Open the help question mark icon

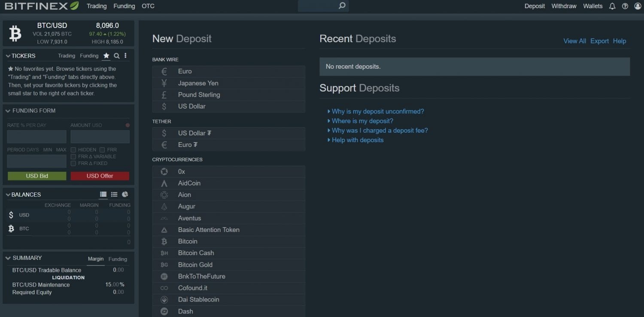(x=625, y=6)
